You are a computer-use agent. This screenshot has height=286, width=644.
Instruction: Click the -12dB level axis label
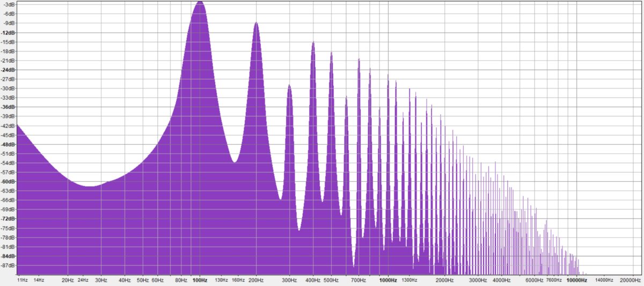click(x=8, y=32)
